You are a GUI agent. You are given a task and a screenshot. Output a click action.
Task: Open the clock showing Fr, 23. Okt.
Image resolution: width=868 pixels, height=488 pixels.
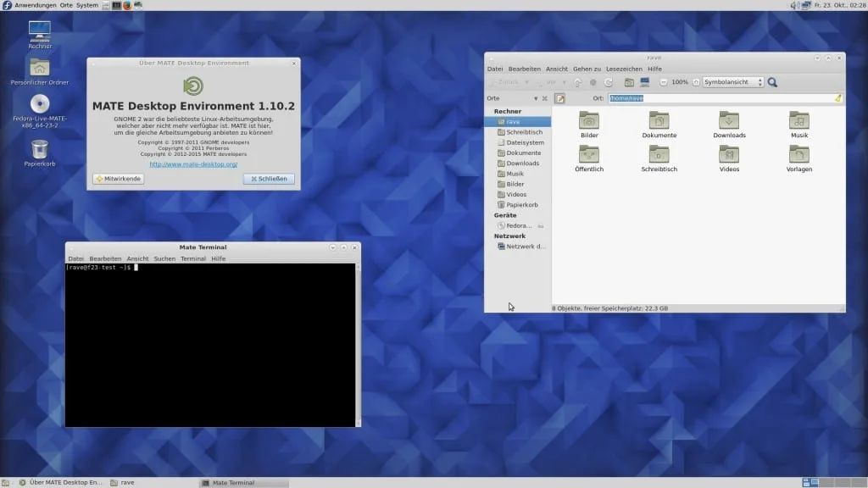[840, 5]
